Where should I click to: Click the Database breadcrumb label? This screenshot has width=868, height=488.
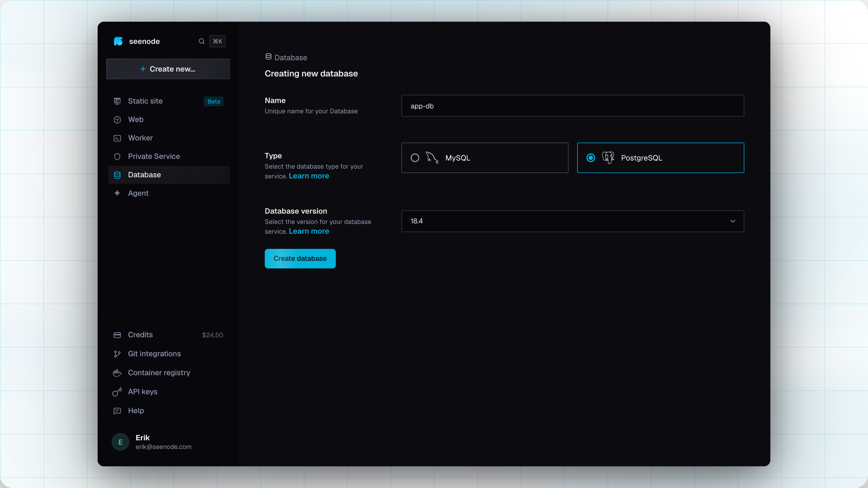pyautogui.click(x=291, y=57)
